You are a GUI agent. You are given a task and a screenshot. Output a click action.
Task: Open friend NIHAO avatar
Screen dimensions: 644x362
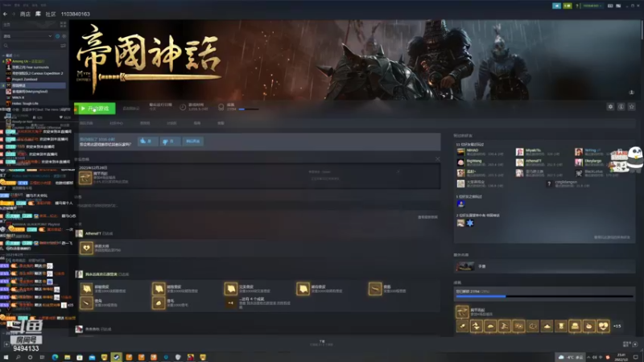pos(460,152)
